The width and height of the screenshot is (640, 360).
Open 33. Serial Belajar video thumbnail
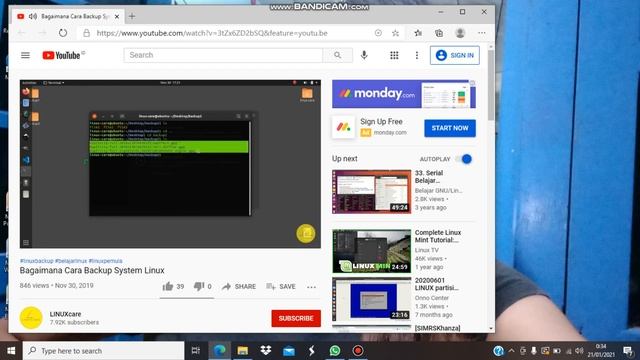[371, 192]
